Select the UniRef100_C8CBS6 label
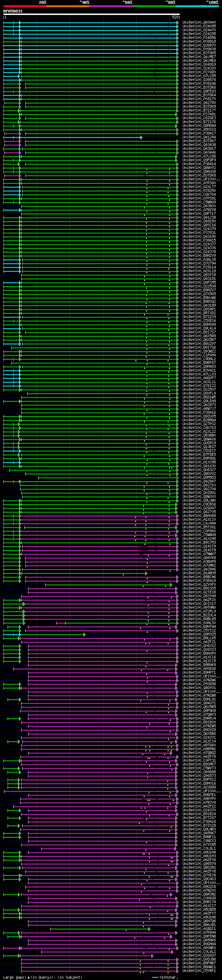 199,504
